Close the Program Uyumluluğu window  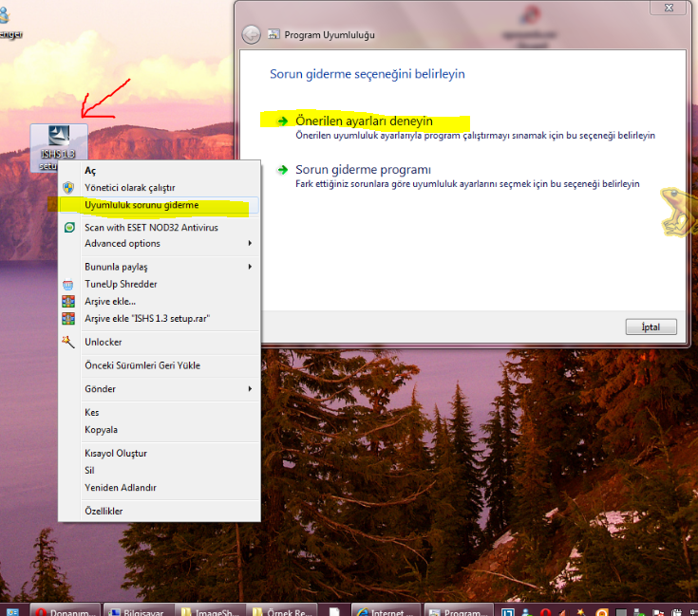pos(668,8)
